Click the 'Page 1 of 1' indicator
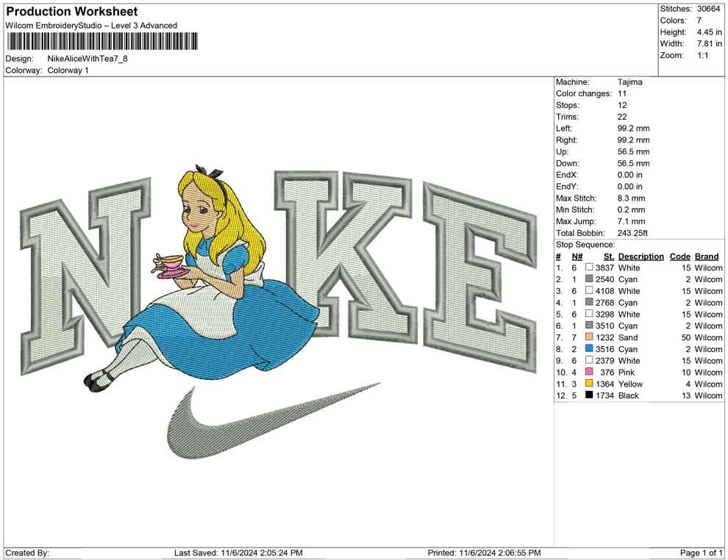 pos(701,553)
